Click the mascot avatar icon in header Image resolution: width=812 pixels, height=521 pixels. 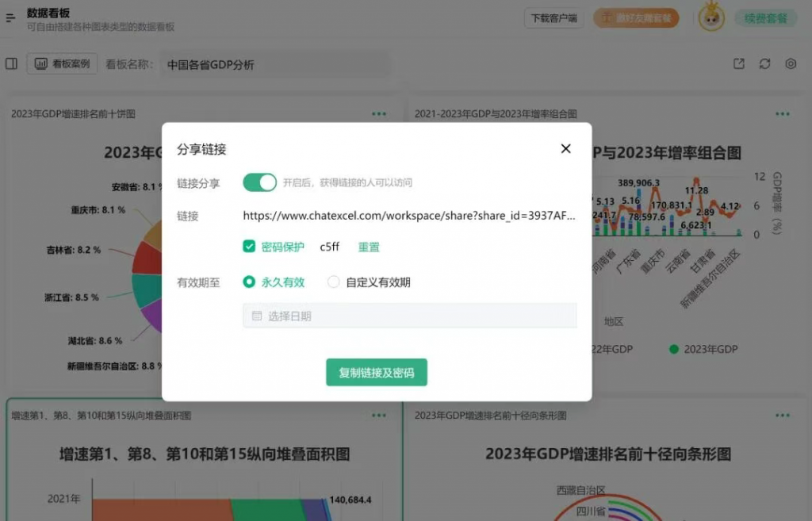pos(711,18)
